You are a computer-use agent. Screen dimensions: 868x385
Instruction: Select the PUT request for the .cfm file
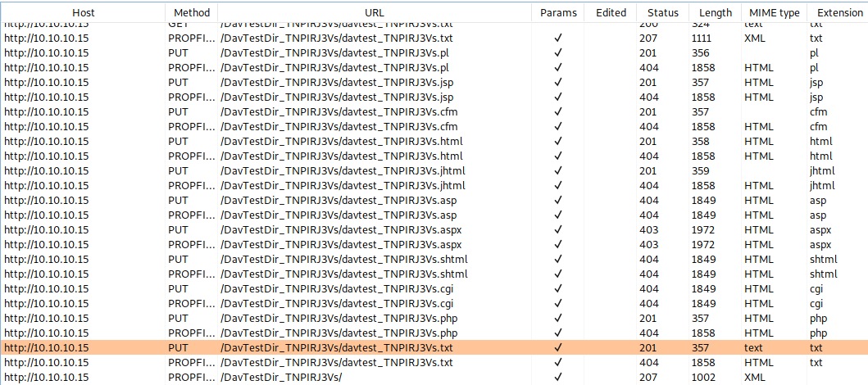336,111
